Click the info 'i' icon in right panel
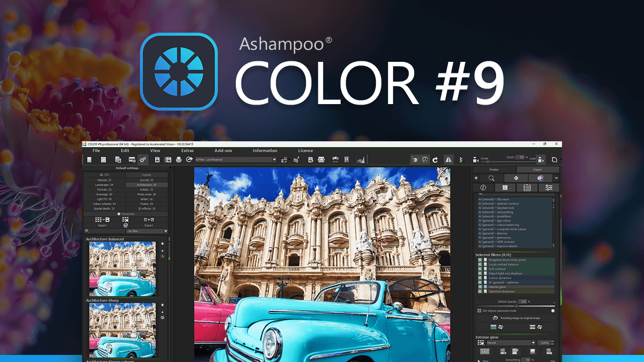The width and height of the screenshot is (644, 362). click(x=483, y=188)
